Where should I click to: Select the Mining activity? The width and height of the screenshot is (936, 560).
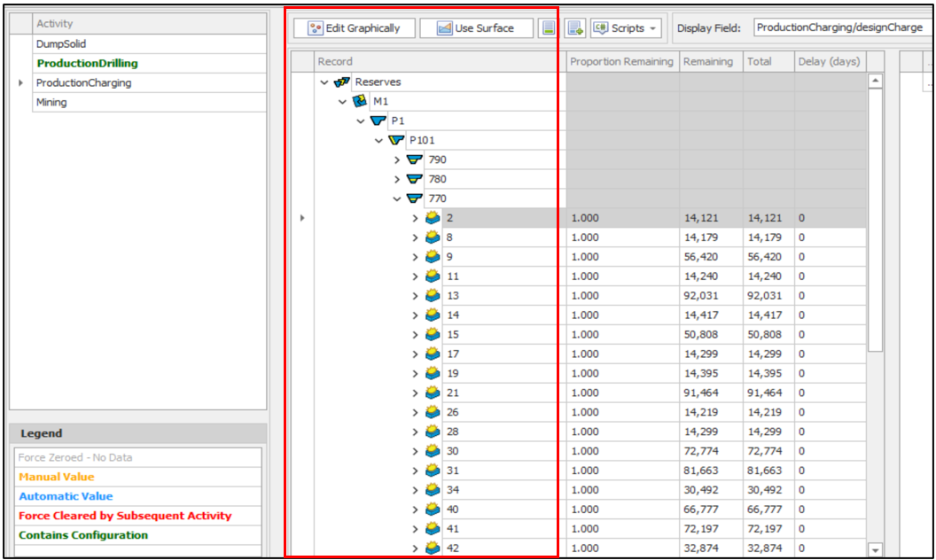(51, 103)
